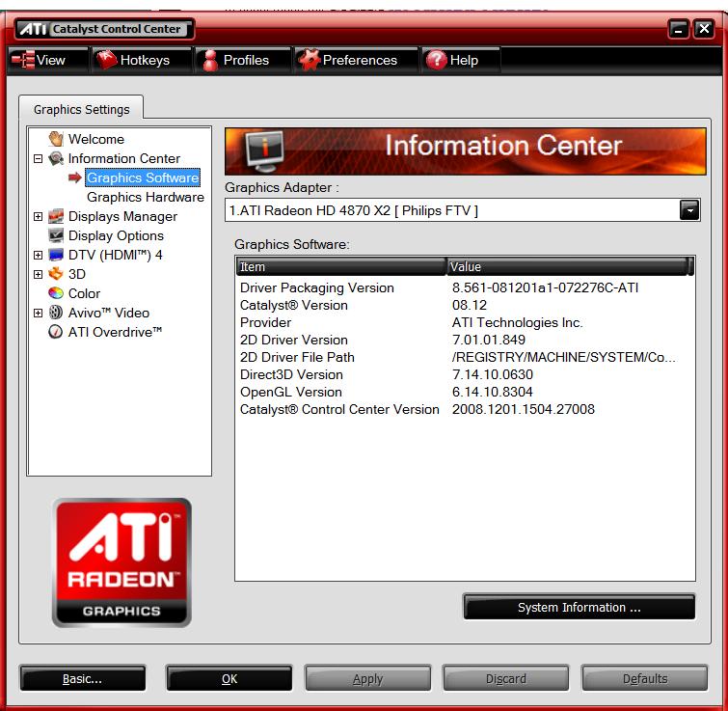This screenshot has height=711, width=728.
Task: Click the Profiles person icon
Action: pyautogui.click(x=210, y=60)
